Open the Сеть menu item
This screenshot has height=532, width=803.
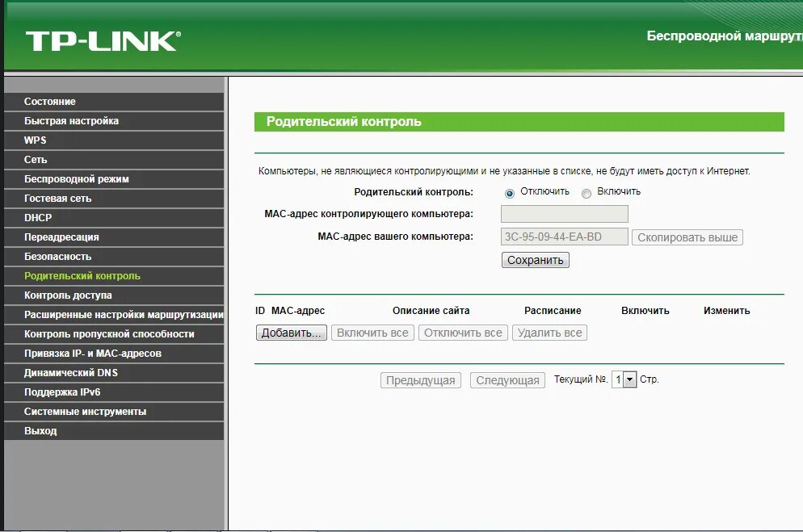click(114, 160)
